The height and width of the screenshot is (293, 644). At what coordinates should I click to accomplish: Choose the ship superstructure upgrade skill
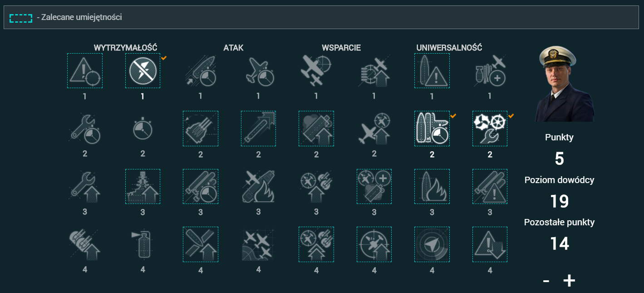click(x=143, y=187)
